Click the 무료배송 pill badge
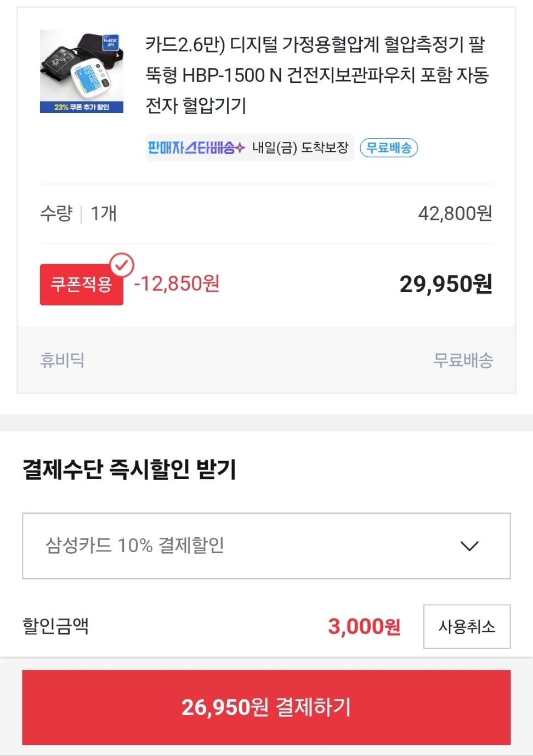Screen dimensions: 533x756 pos(389,147)
